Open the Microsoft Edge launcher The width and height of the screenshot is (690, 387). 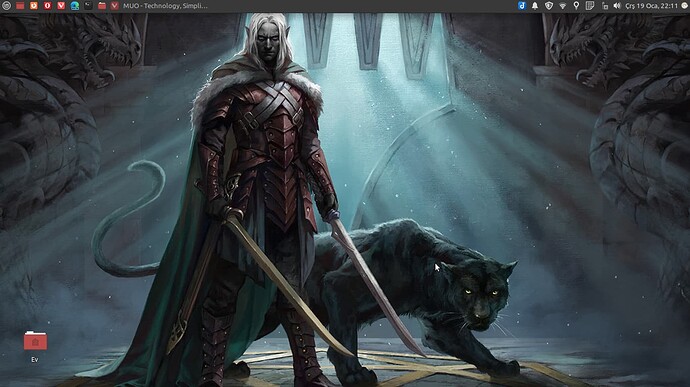(75, 6)
